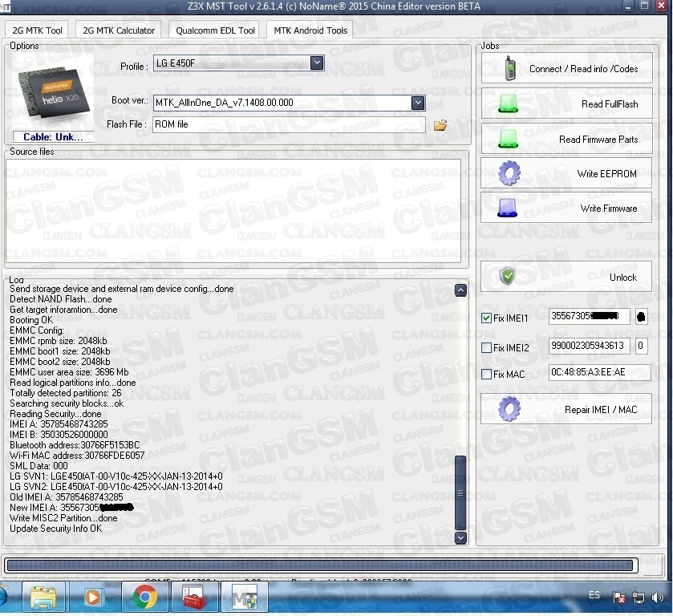Click 'Detect NAND Flash...done' log line
This screenshot has height=616, width=673.
[x=60, y=299]
